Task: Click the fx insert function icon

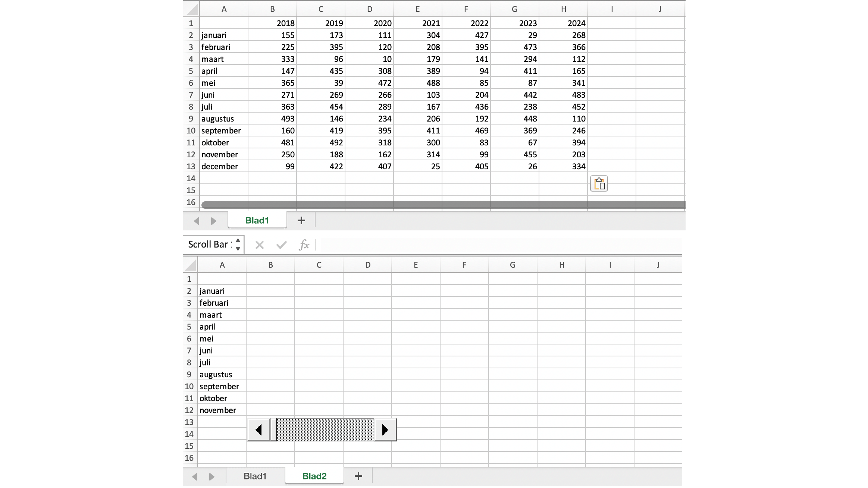Action: (304, 245)
